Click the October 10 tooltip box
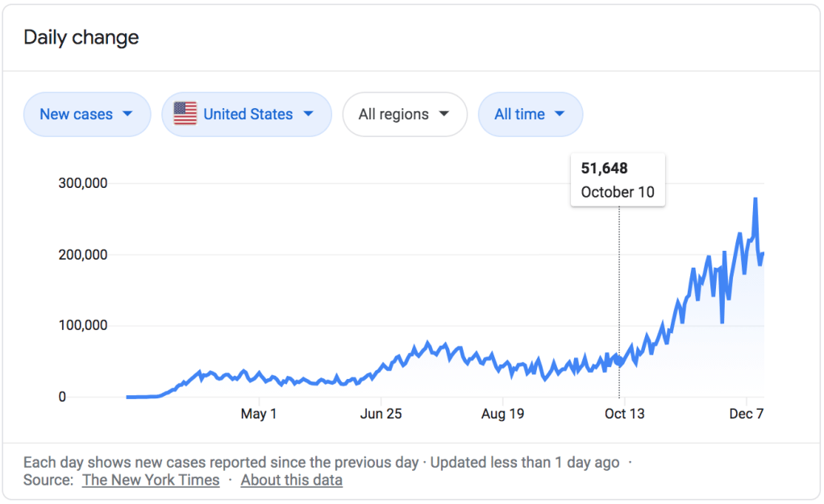Image resolution: width=824 pixels, height=504 pixels. 618,180
